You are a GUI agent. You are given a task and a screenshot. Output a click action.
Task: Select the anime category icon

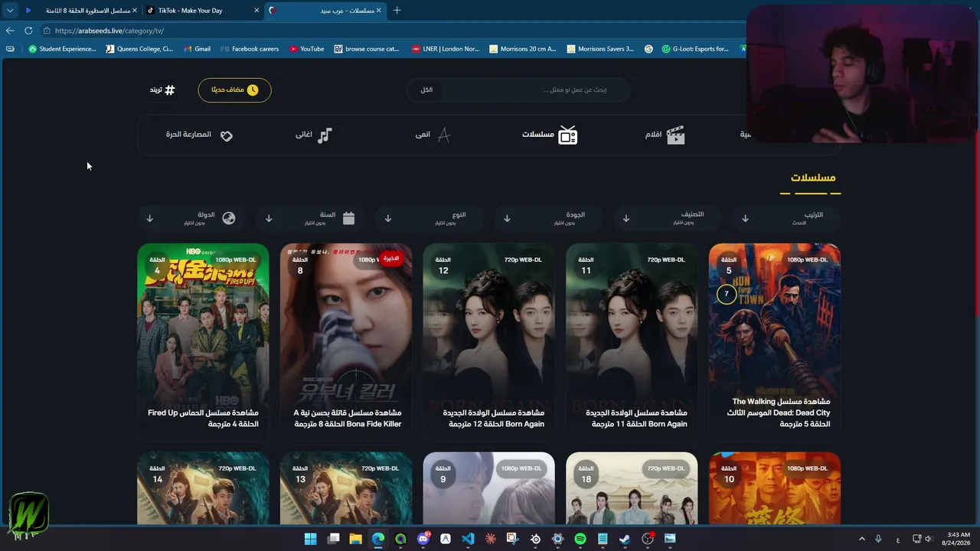pos(443,135)
